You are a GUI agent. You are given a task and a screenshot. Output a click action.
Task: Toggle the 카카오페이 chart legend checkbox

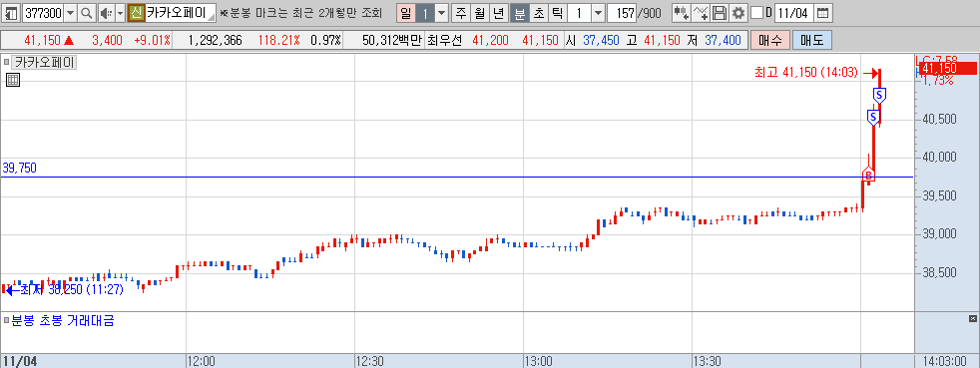click(x=6, y=63)
